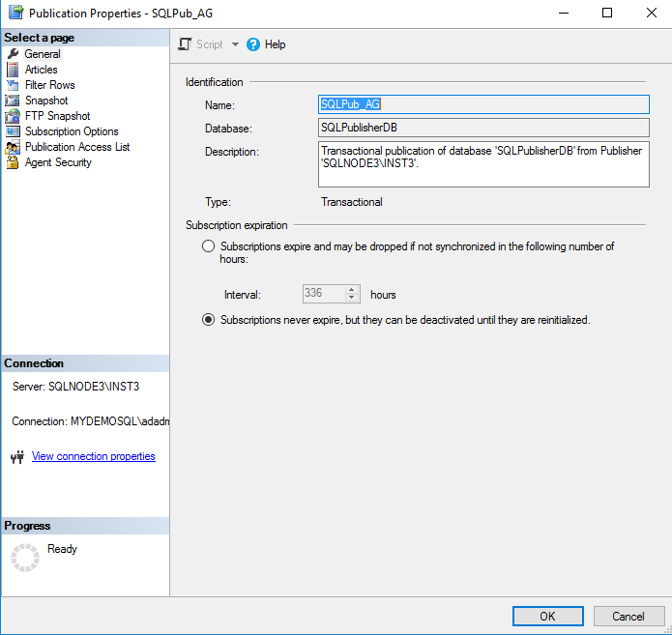
Task: Click the connection properties plug icon
Action: [x=17, y=457]
